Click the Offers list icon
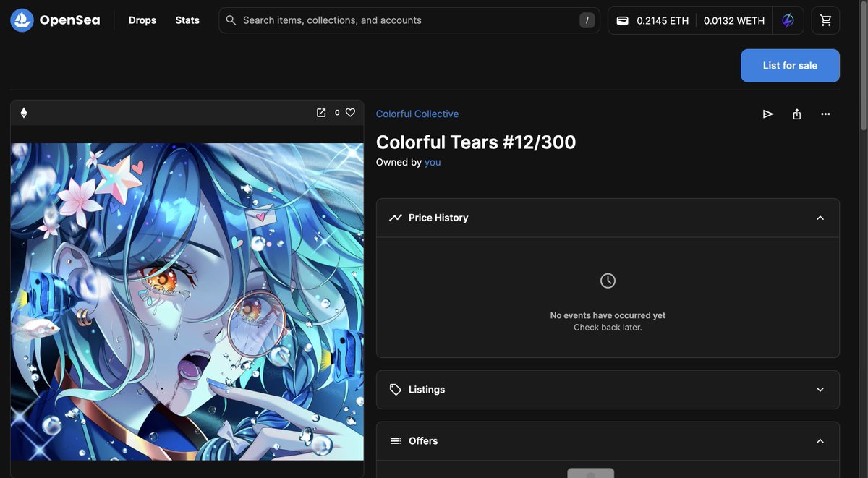This screenshot has height=478, width=868. pyautogui.click(x=395, y=440)
